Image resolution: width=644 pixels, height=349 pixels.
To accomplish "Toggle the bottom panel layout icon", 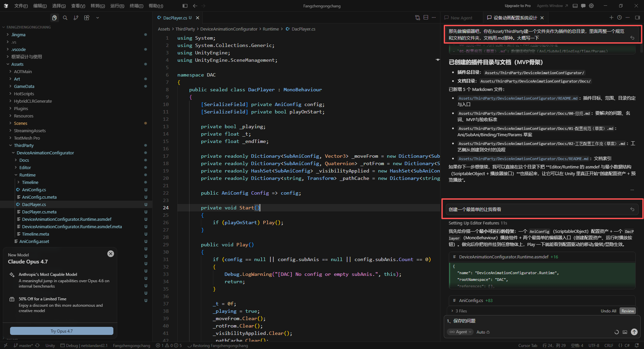I will pyautogui.click(x=575, y=6).
